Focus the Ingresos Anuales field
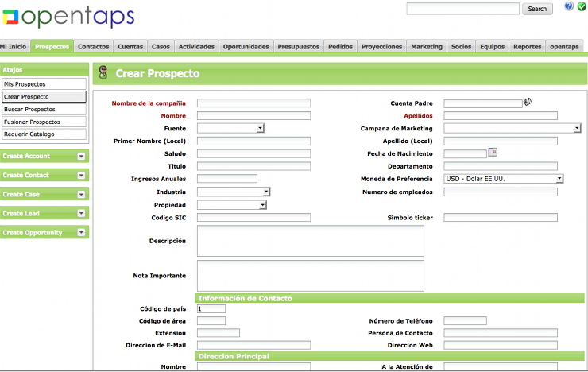 [227, 179]
